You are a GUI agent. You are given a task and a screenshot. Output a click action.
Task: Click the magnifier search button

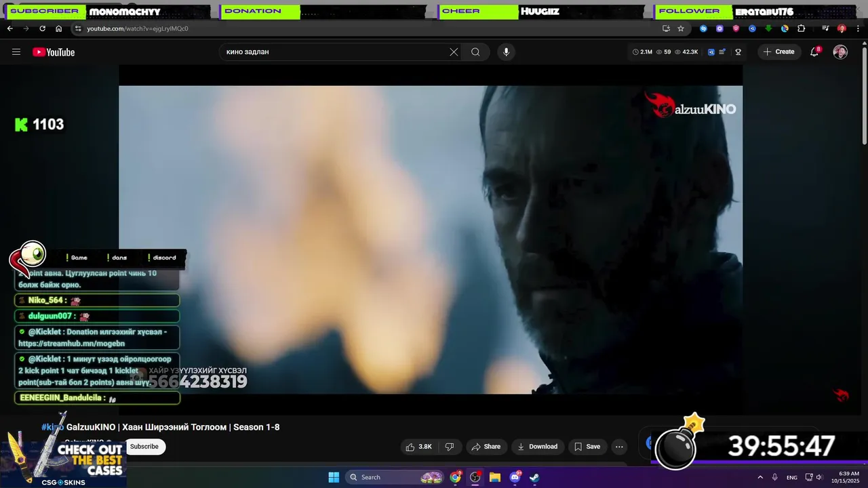click(475, 52)
